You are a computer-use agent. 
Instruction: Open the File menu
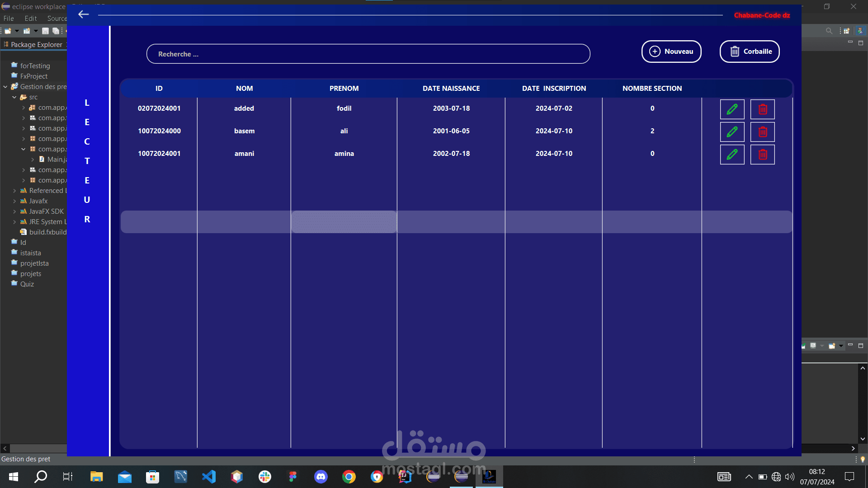9,19
